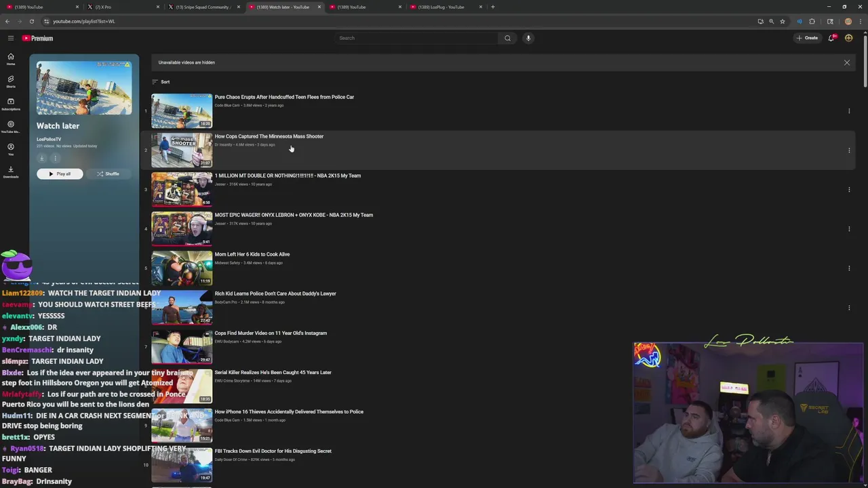Open Watch later playlist more options

click(56, 159)
